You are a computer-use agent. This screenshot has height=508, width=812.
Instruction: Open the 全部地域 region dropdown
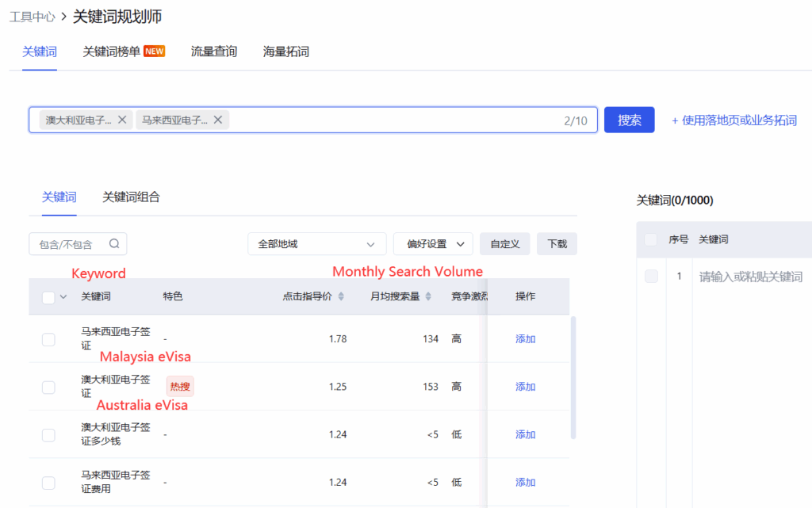coord(317,243)
